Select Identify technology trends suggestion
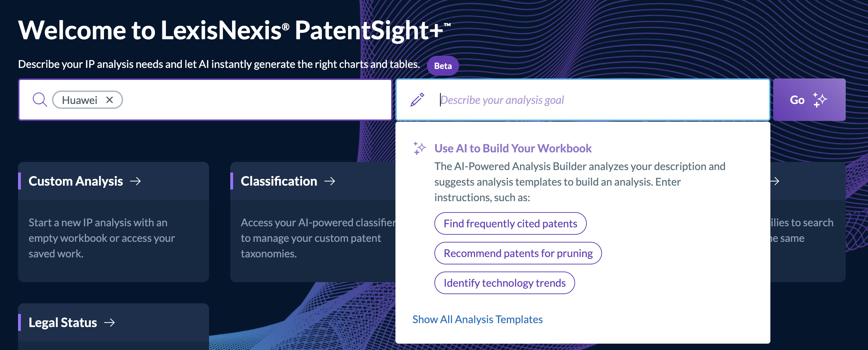Viewport: 868px width, 350px height. (x=504, y=283)
